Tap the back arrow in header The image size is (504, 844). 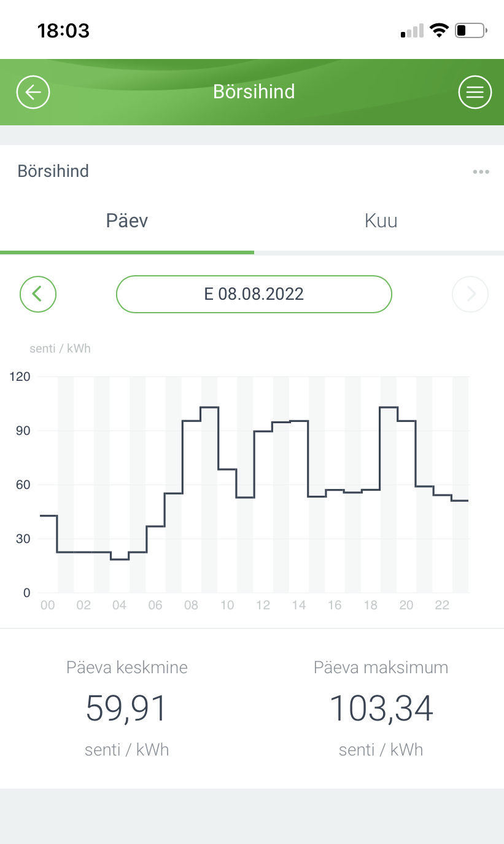point(33,92)
